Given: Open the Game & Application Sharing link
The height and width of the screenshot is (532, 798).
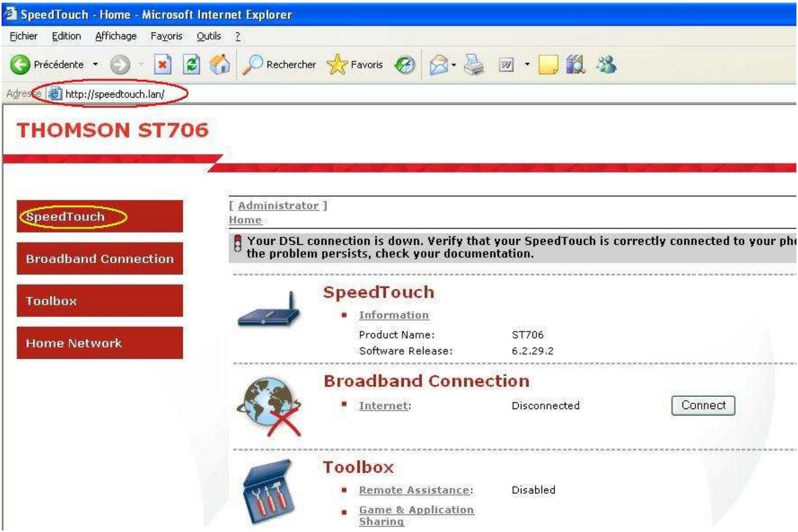Looking at the screenshot, I should coord(416,516).
